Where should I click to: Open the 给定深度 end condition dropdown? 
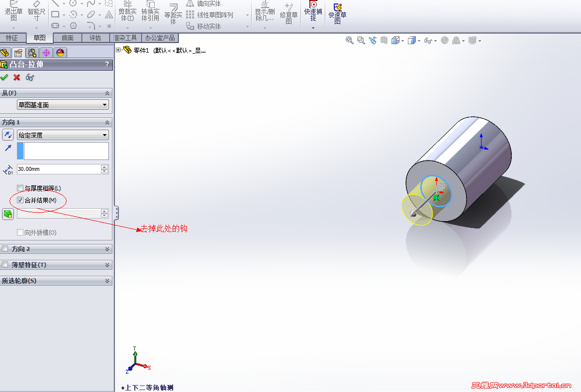click(x=63, y=135)
